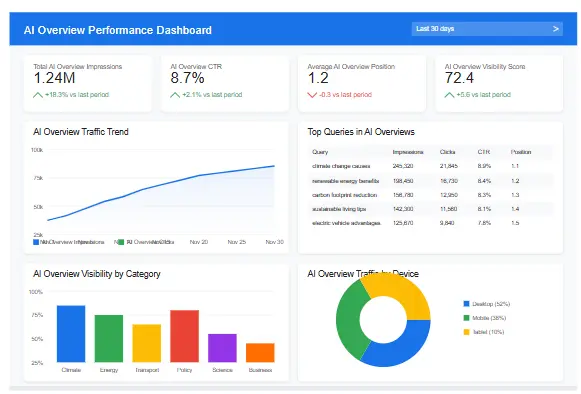The height and width of the screenshot is (394, 581).
Task: Select the sustainable living tips query row
Action: 431,209
